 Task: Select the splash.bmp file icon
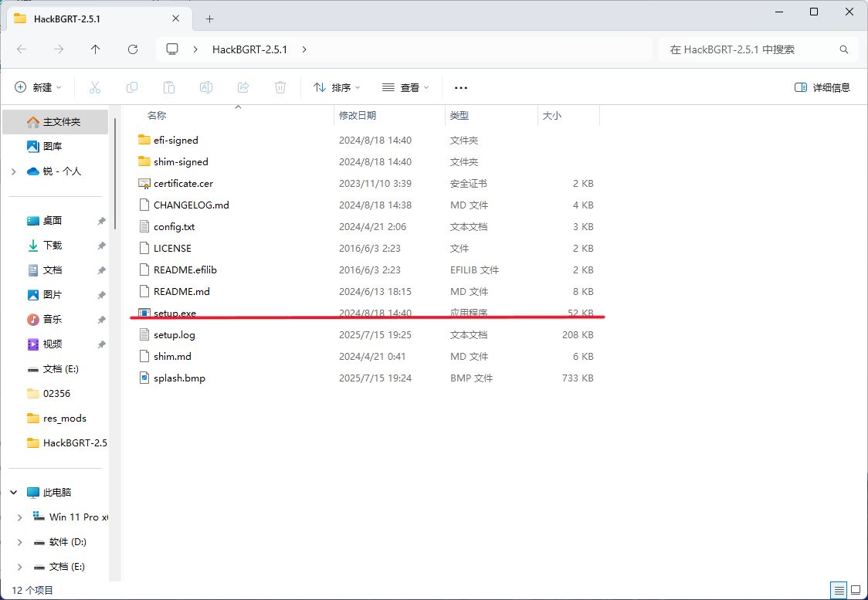pyautogui.click(x=144, y=378)
